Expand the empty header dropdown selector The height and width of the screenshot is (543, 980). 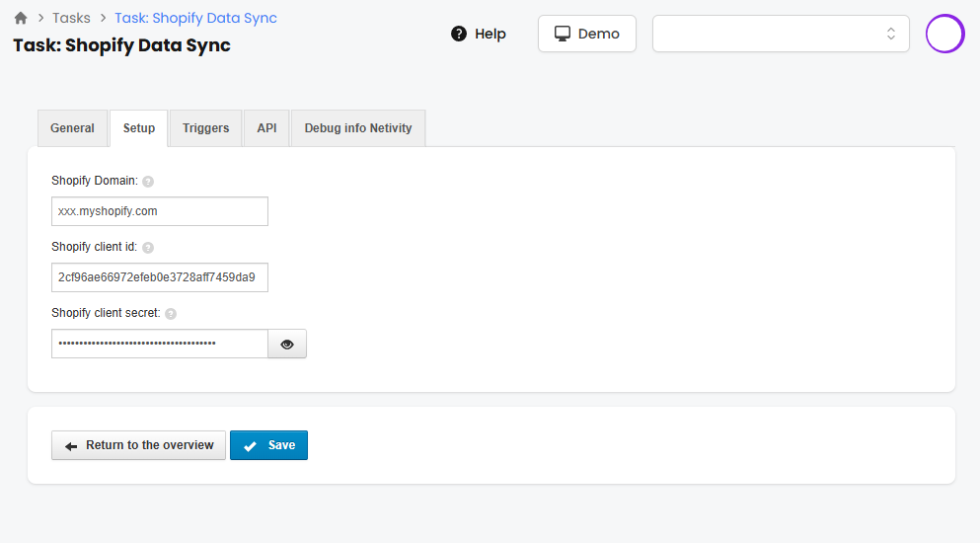pyautogui.click(x=781, y=34)
